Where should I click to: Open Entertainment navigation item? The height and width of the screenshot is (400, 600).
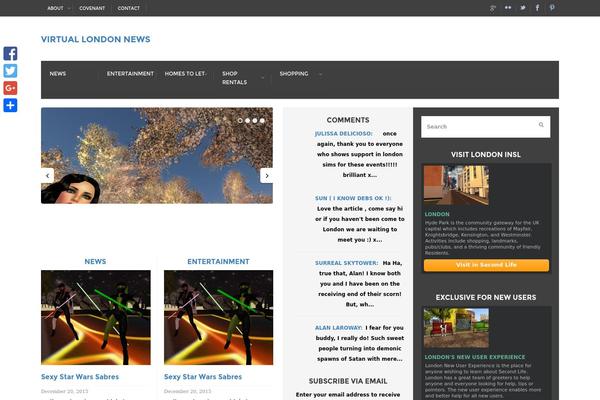[x=130, y=73]
